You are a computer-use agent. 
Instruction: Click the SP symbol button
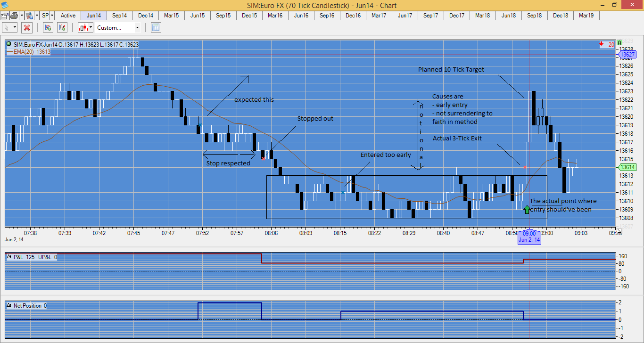45,16
